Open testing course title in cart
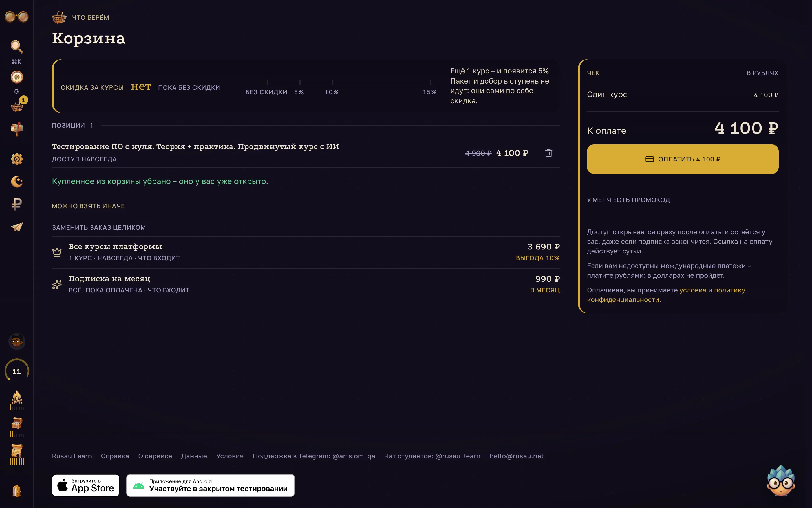This screenshot has width=812, height=508. tap(195, 146)
